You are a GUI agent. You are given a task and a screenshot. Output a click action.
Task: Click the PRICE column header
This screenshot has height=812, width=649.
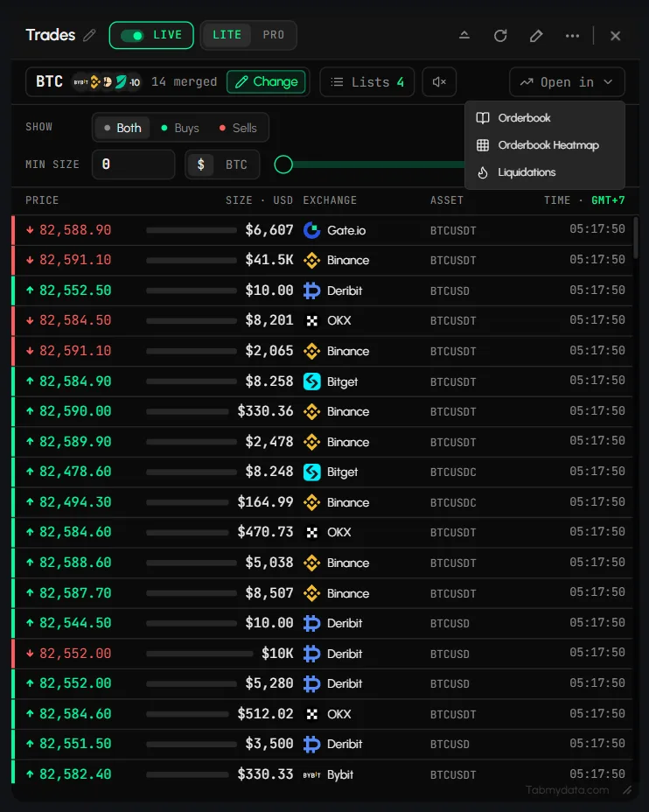tap(42, 200)
